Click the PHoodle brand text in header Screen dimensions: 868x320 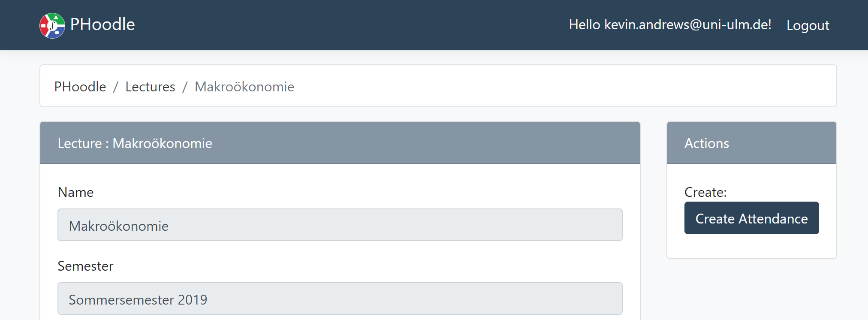(102, 24)
